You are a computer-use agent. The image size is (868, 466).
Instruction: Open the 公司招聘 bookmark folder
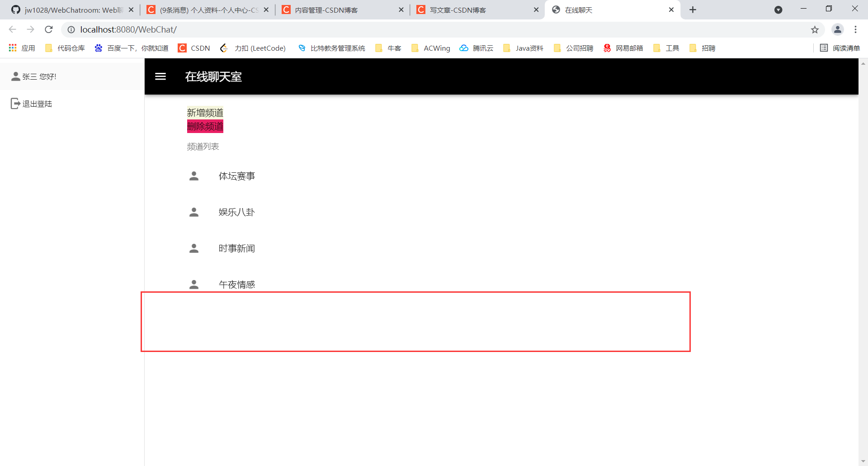click(x=574, y=48)
